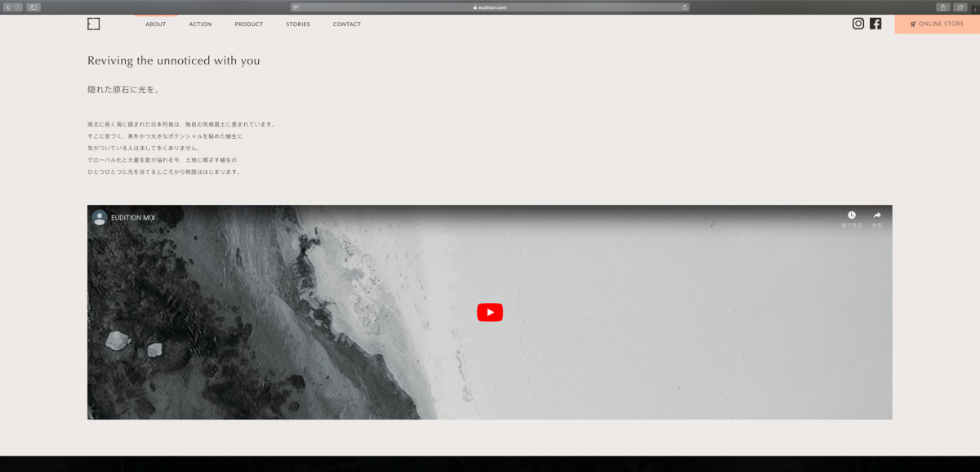
Task: Click the EUDITION square logo
Action: coord(94,24)
